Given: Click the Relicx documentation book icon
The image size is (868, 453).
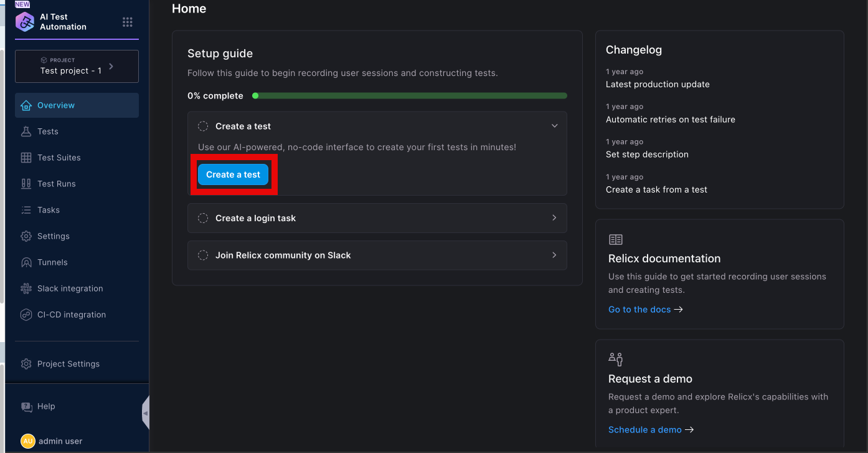Looking at the screenshot, I should (x=615, y=240).
